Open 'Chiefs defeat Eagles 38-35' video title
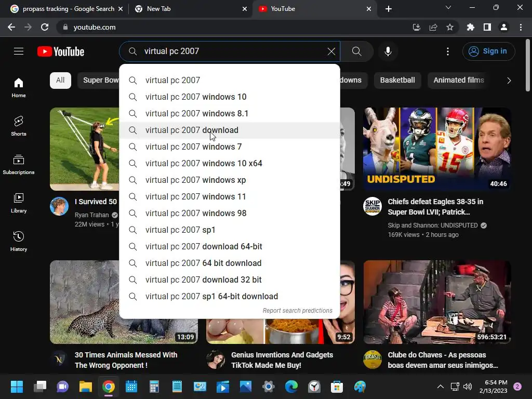 click(x=436, y=207)
